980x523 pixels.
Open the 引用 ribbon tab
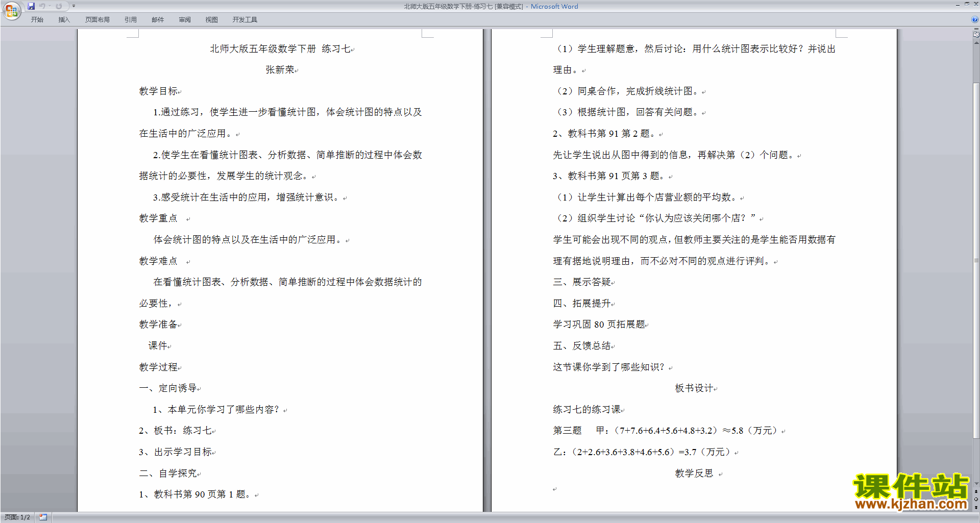[x=131, y=20]
